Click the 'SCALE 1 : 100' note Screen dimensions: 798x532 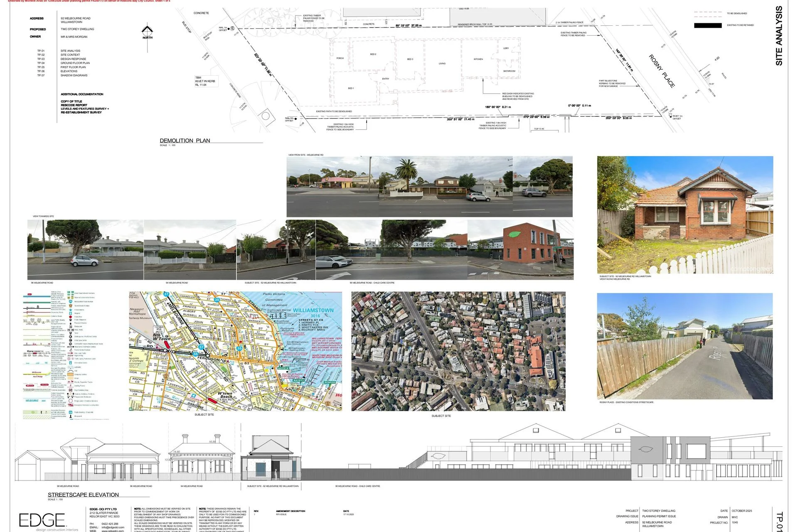click(x=167, y=145)
